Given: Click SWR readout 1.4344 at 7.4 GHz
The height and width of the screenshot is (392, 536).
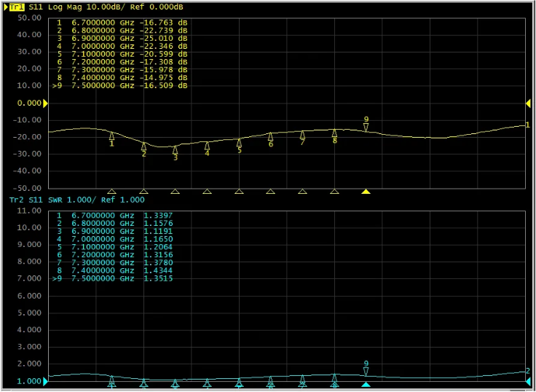Looking at the screenshot, I should click(158, 270).
